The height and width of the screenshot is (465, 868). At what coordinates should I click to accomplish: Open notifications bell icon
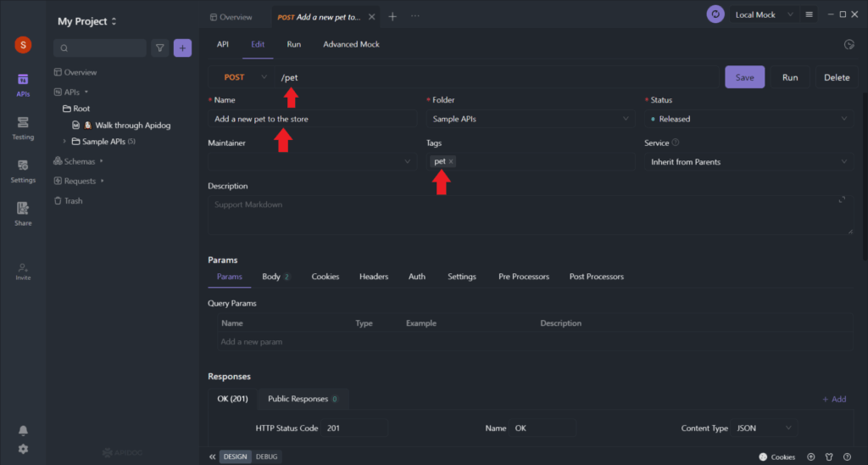tap(23, 430)
